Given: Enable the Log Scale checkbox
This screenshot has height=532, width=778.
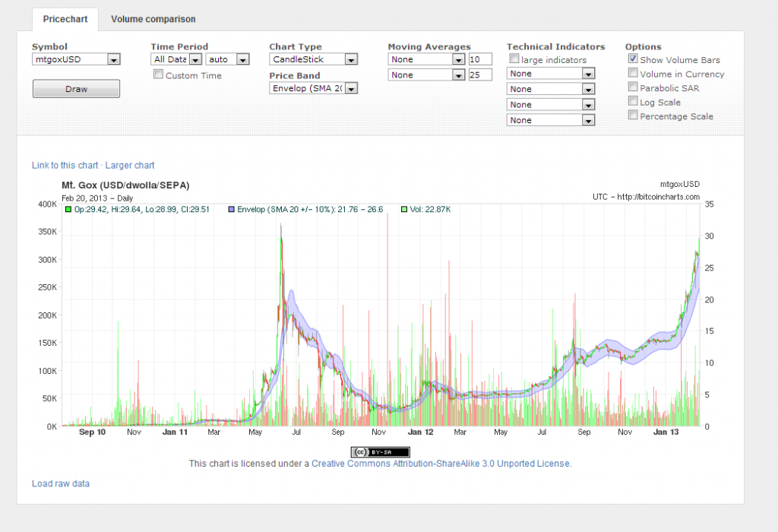Looking at the screenshot, I should click(633, 102).
